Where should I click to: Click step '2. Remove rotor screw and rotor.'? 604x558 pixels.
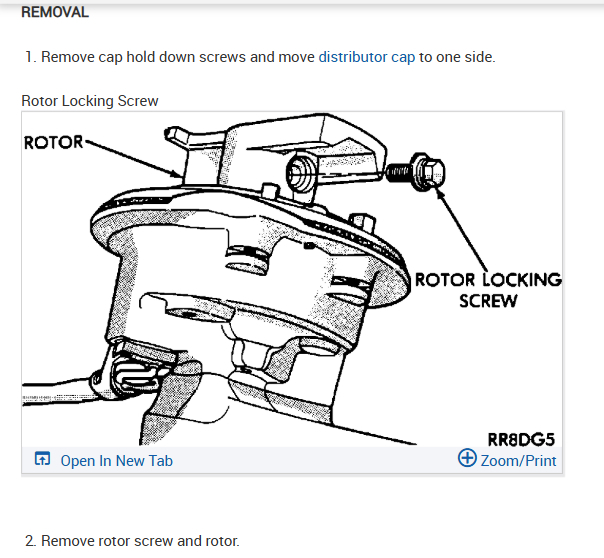click(132, 541)
